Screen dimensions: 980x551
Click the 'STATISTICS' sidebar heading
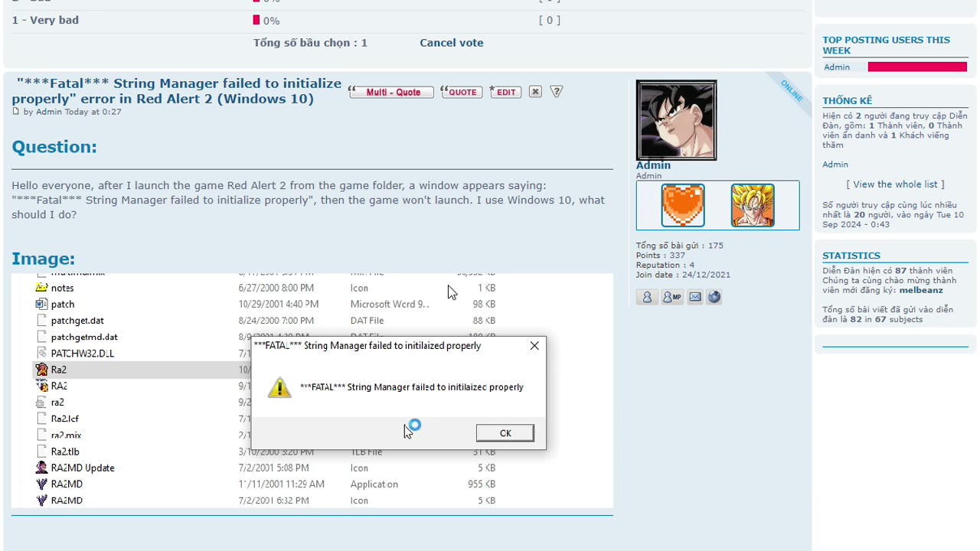(x=851, y=256)
